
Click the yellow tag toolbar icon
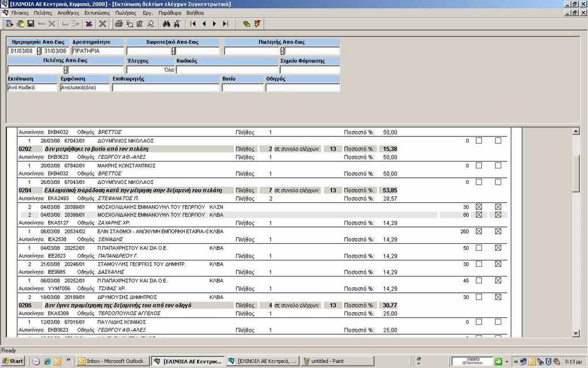[246, 24]
